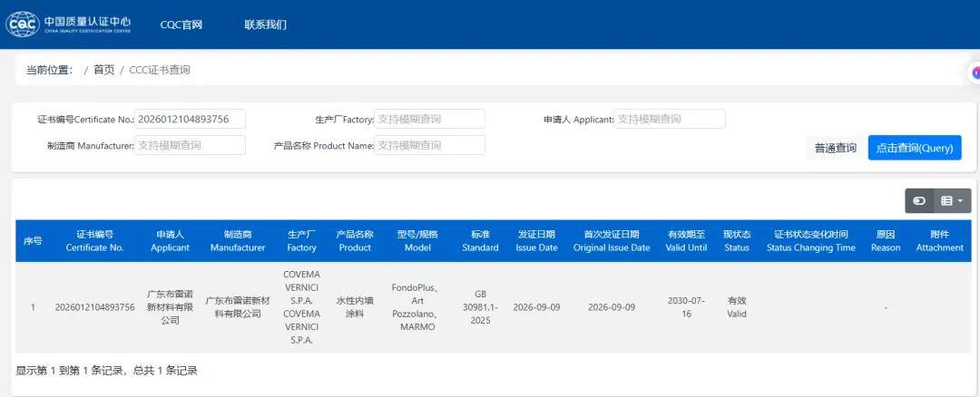The image size is (980, 397).
Task: Toggle the table card view switch
Action: click(918, 201)
